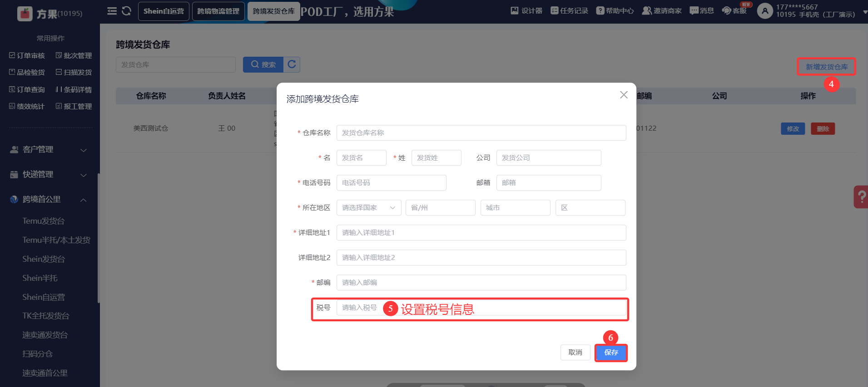This screenshot has width=868, height=387.
Task: Expand the 客户管理 menu
Action: [49, 149]
